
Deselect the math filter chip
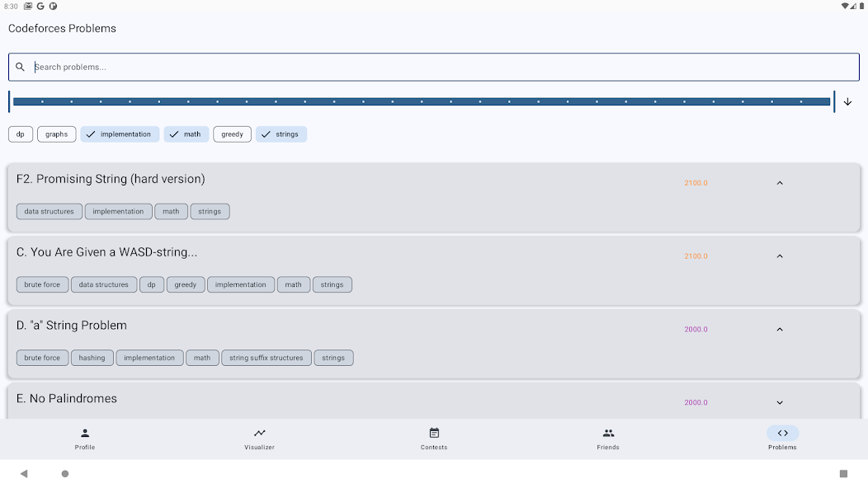(186, 134)
